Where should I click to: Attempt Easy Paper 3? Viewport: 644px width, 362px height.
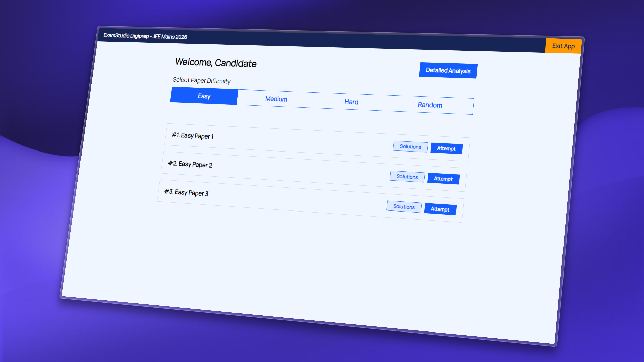coord(440,209)
